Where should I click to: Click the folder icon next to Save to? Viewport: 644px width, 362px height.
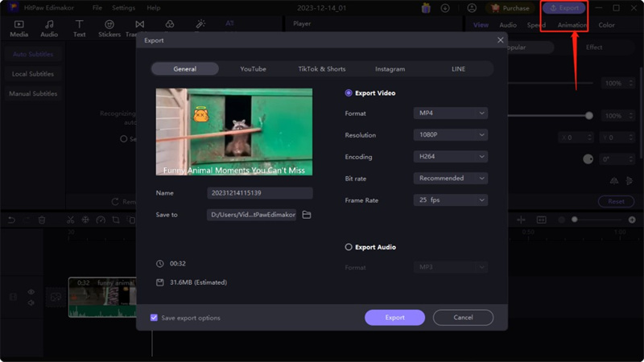point(307,215)
